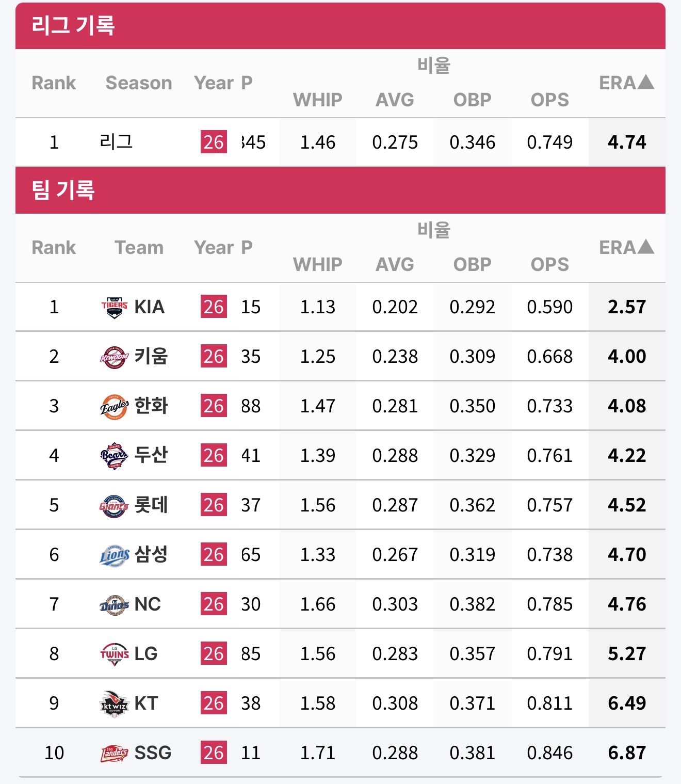Click the 26 year badge in league row
The height and width of the screenshot is (784, 681).
(x=214, y=142)
